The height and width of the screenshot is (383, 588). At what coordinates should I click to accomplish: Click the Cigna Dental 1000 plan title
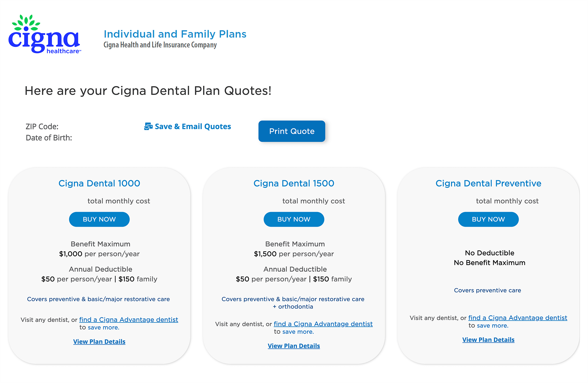click(x=99, y=183)
